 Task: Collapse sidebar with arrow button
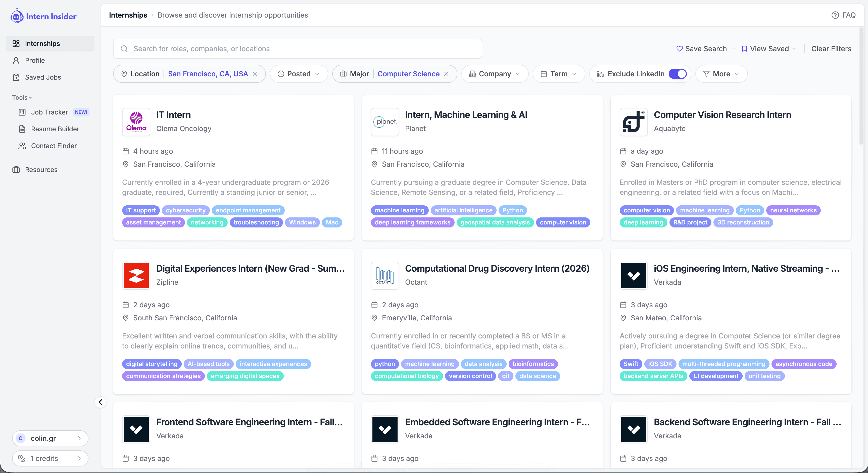pos(101,402)
